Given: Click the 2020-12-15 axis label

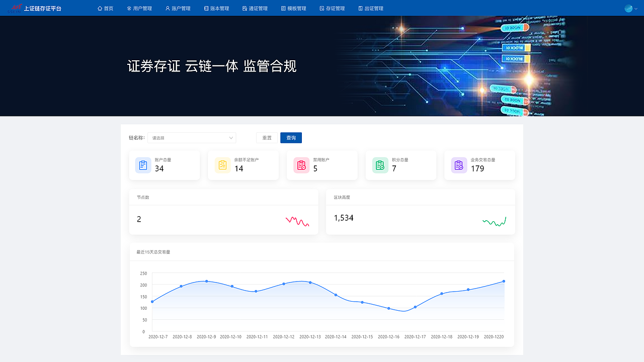Looking at the screenshot, I should (x=362, y=337).
